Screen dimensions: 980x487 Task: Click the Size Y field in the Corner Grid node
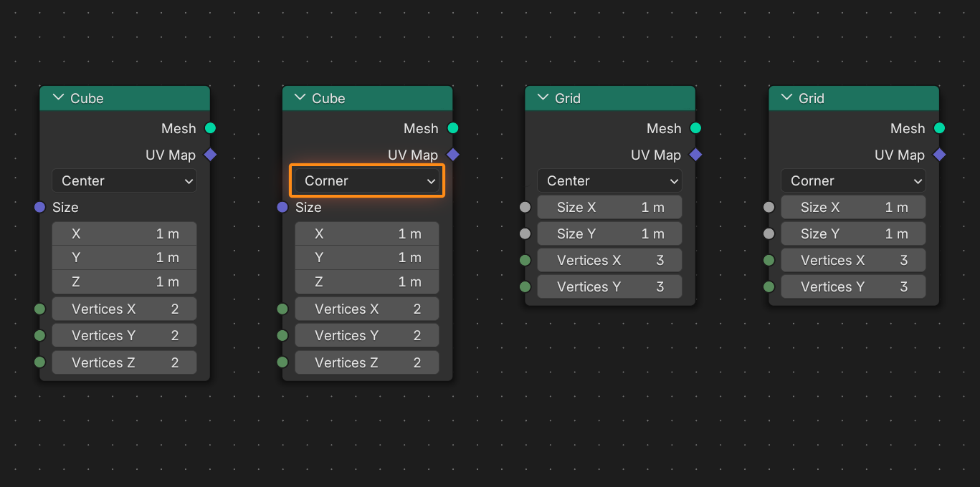point(853,234)
